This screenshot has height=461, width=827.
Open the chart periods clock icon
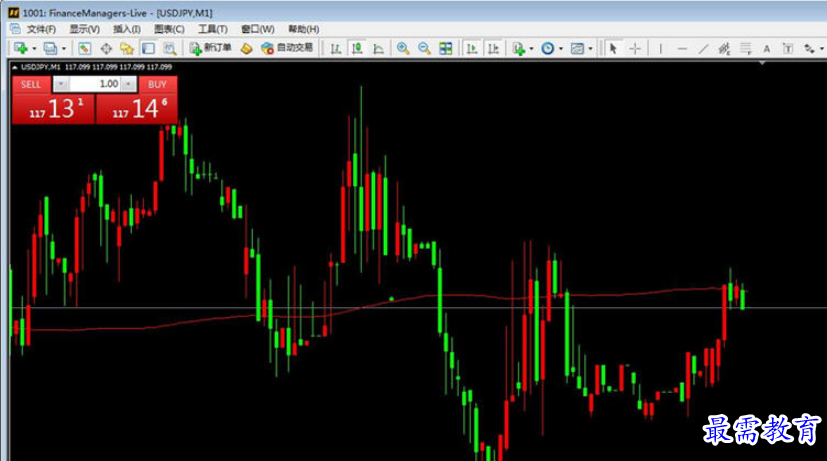[548, 49]
